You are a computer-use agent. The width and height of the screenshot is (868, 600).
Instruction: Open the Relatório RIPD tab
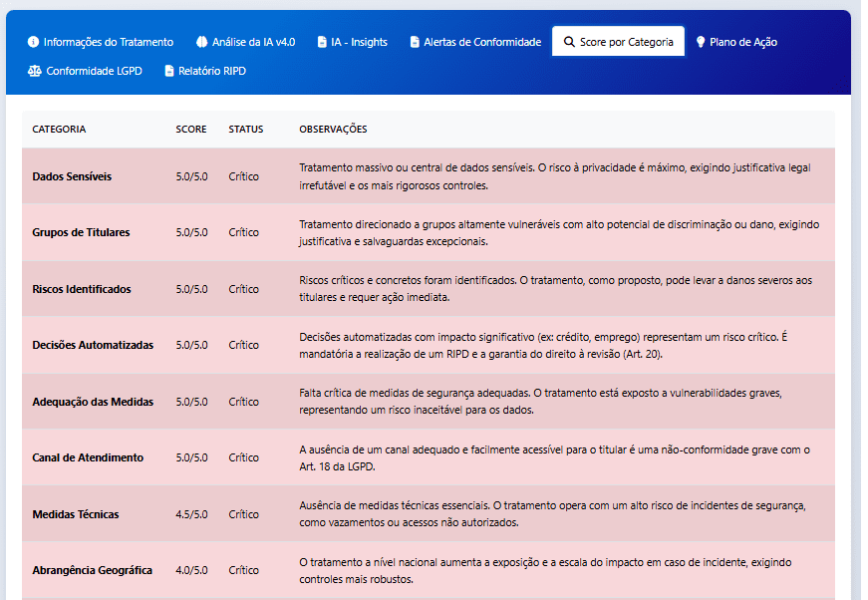click(211, 71)
